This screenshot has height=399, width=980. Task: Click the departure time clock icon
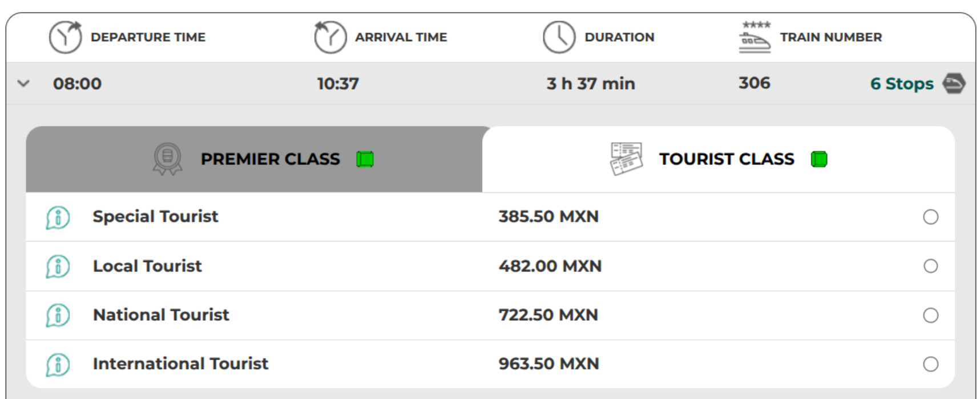click(65, 37)
